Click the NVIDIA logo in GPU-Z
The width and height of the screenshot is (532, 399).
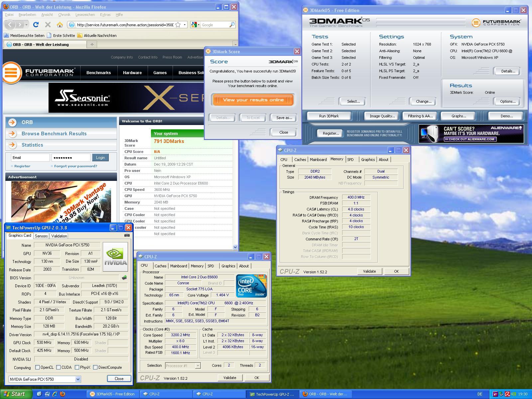click(x=115, y=257)
